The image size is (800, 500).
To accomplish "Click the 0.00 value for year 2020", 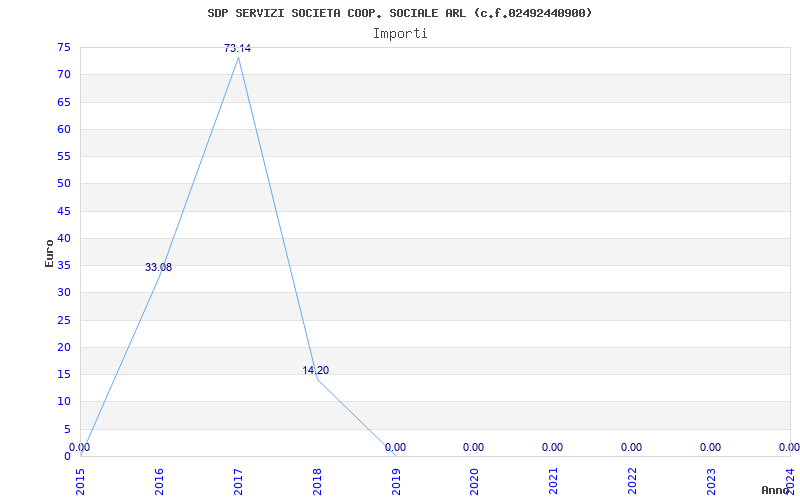I will [x=473, y=447].
